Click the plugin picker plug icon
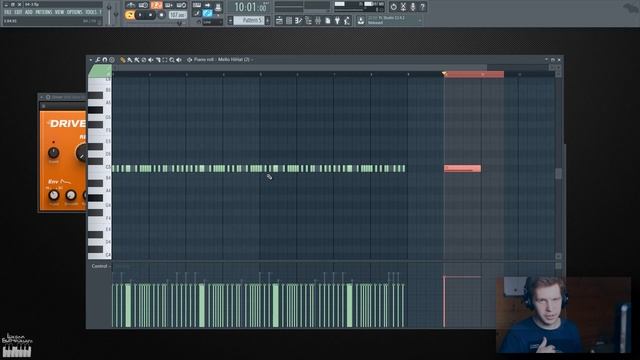Viewport: 640px width, 360px height. pos(337,20)
